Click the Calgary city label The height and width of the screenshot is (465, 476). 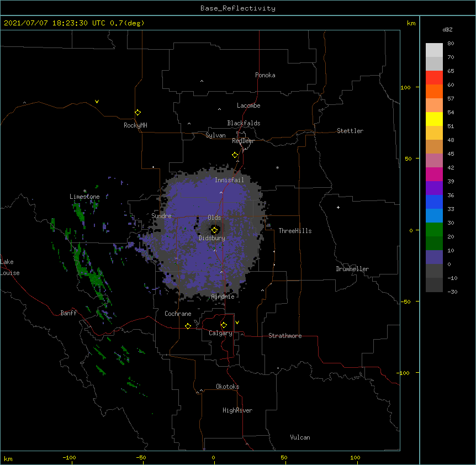(220, 333)
